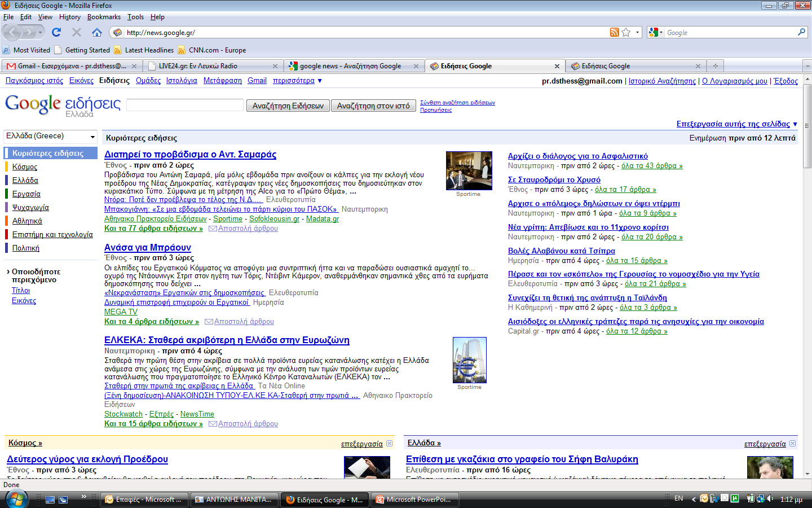Open ΑΝΤΩΝΗΣ ΜΑΝΙΤΑ taskbar window
Viewport: 812px width, 508px height.
point(233,500)
